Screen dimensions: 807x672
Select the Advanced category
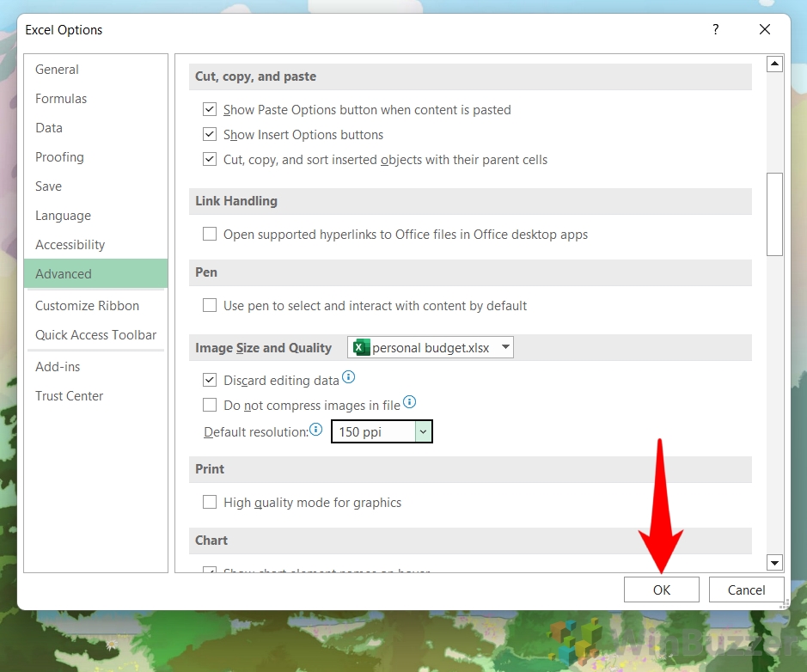[95, 274]
